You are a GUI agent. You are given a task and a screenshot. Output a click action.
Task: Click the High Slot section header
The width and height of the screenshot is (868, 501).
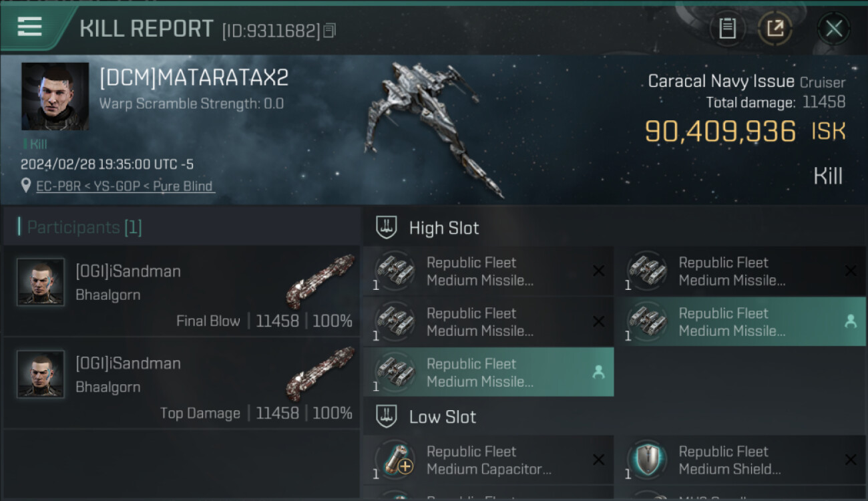(x=444, y=228)
